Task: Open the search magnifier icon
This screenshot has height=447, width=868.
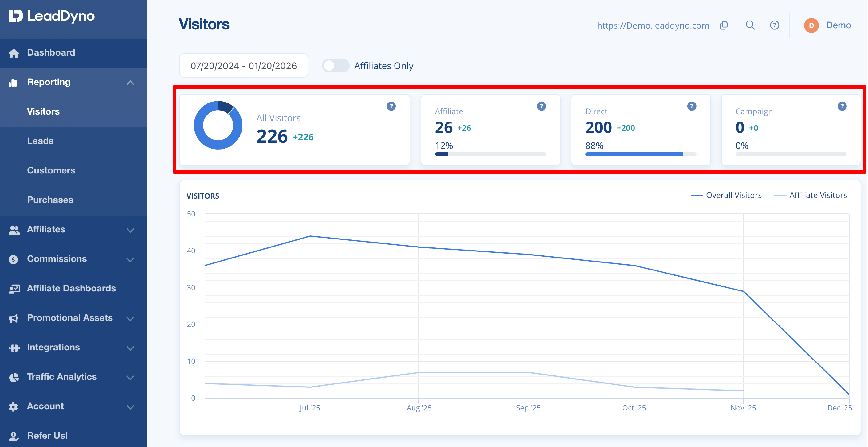Action: [x=750, y=25]
